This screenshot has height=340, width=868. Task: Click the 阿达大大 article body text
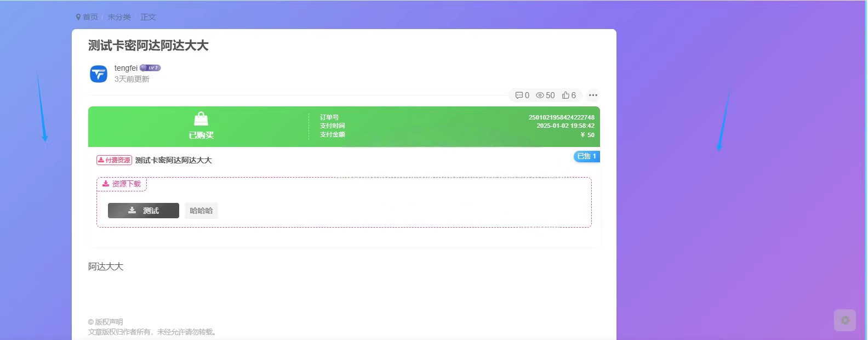106,267
